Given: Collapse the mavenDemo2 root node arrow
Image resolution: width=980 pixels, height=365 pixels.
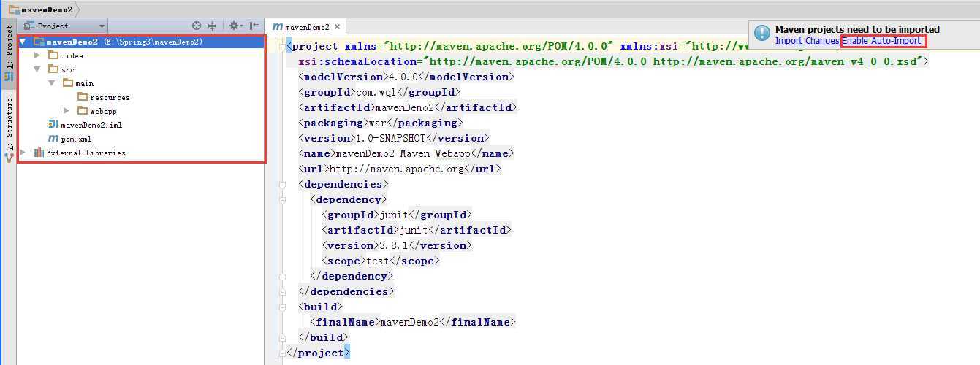Looking at the screenshot, I should (x=23, y=42).
